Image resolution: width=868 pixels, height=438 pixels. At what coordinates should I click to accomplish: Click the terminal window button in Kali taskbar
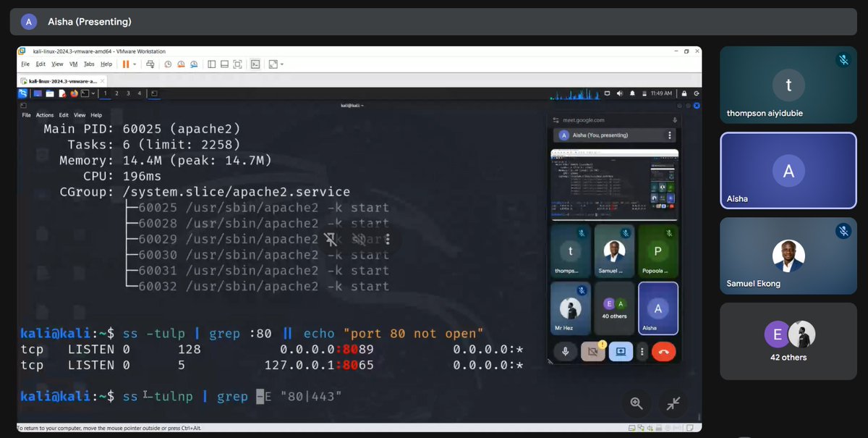click(154, 93)
